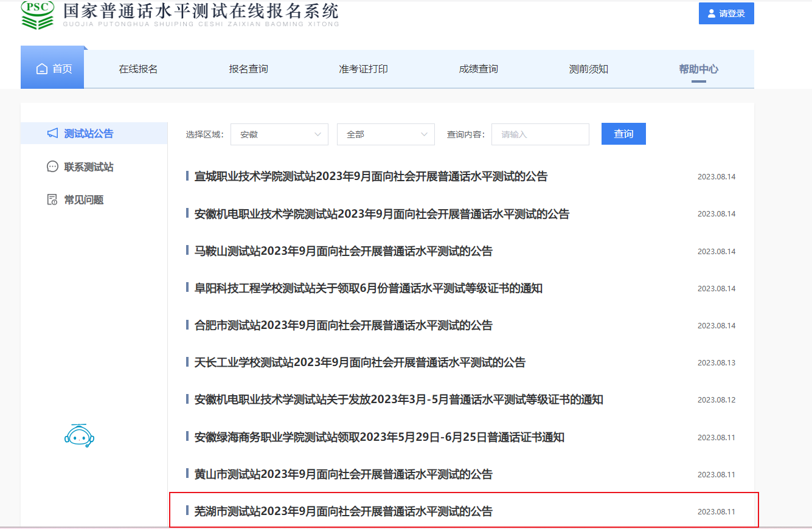Image resolution: width=812 pixels, height=529 pixels.
Task: Click the megaphone icon beside 测试站公告
Action: tap(53, 133)
